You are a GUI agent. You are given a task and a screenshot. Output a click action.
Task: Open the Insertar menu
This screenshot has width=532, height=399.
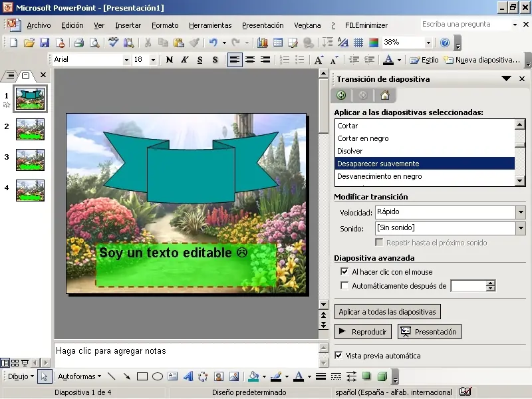click(x=128, y=25)
